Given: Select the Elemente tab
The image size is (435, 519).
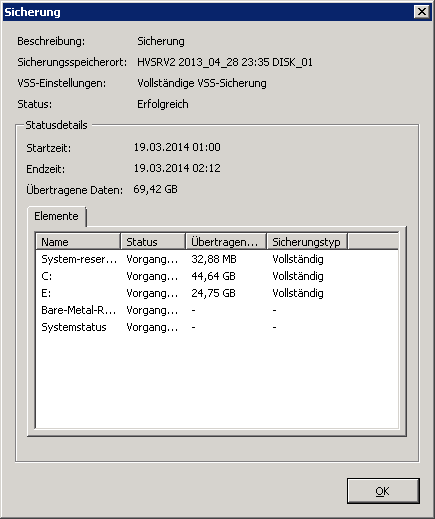Looking at the screenshot, I should tap(56, 216).
